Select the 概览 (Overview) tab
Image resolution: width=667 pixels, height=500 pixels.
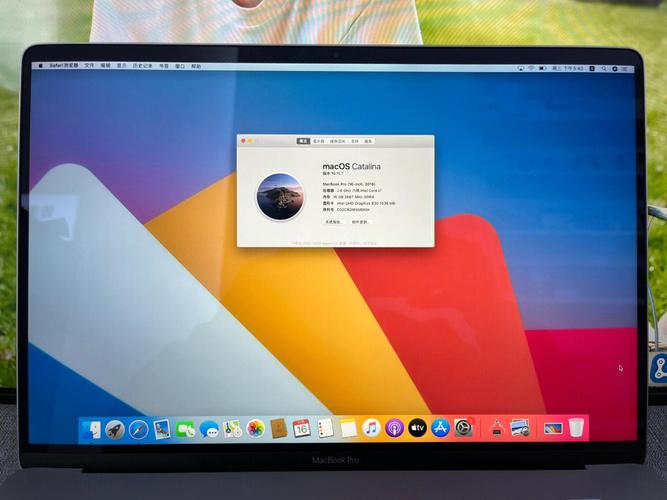point(303,141)
